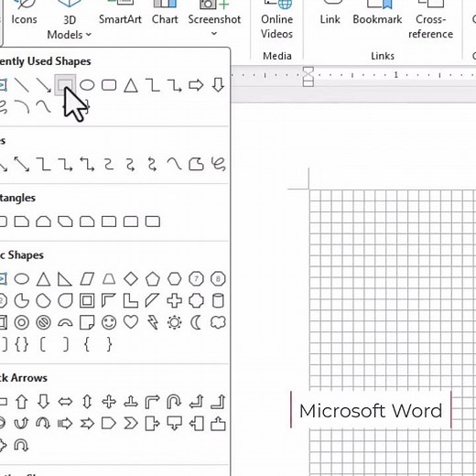Image resolution: width=476 pixels, height=476 pixels.
Task: Pick Snip Single Corner Rectangle
Action: pos(22,222)
